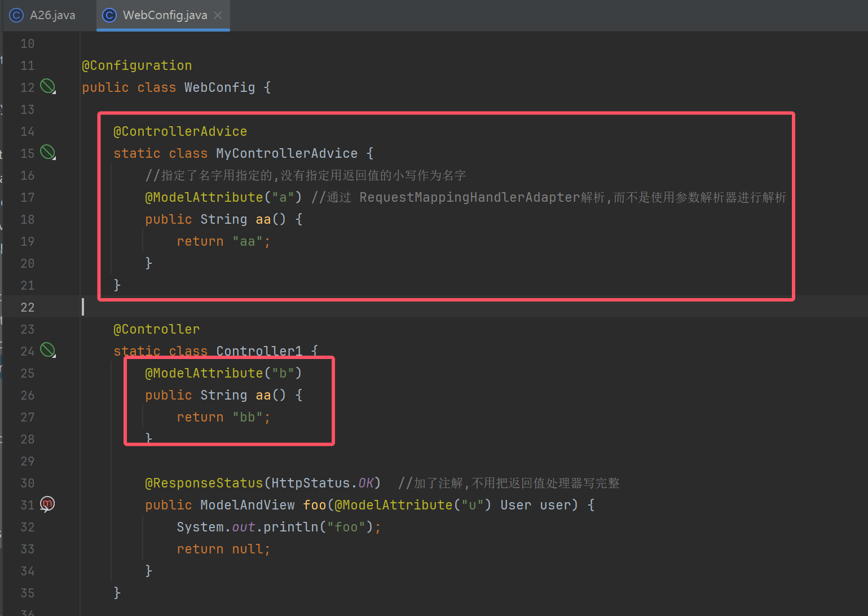
Task: Click the bean gutter icon on line 12
Action: click(48, 86)
